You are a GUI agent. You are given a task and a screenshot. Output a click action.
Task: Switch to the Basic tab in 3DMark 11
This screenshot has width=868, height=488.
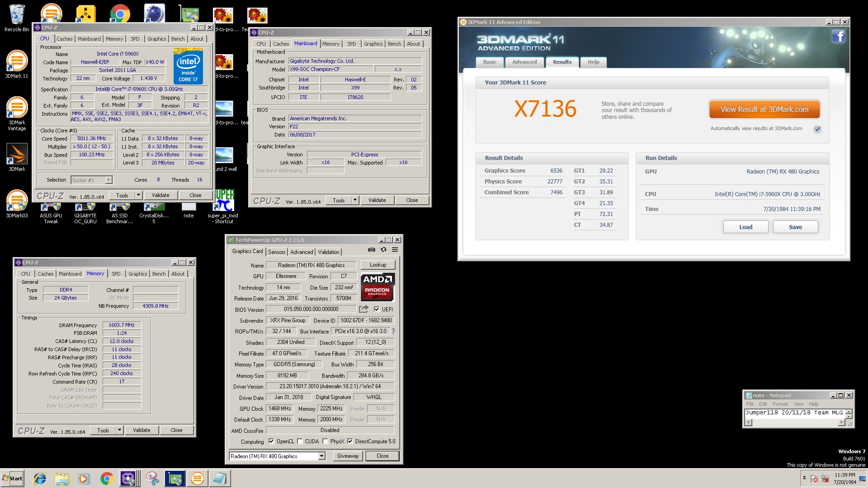click(x=490, y=62)
